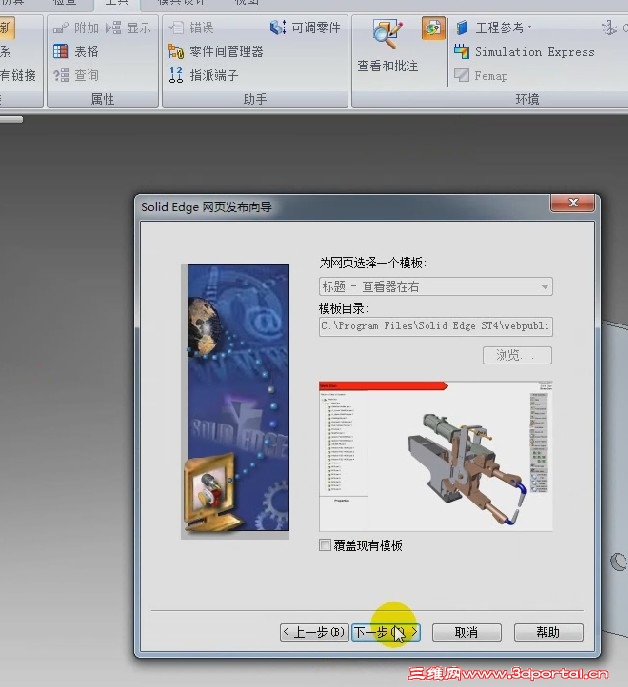Screen dimensions: 628x687
Task: Click the orange web publish icon
Action: click(433, 29)
